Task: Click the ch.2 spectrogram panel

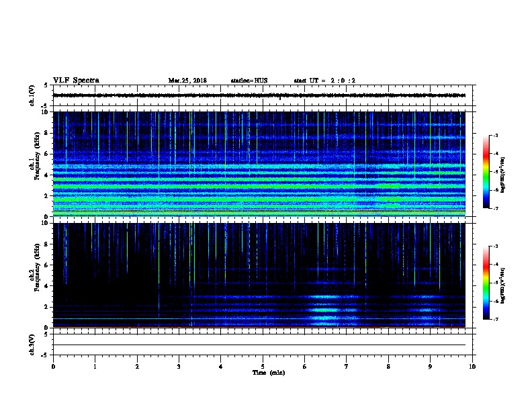Action: [x=259, y=275]
